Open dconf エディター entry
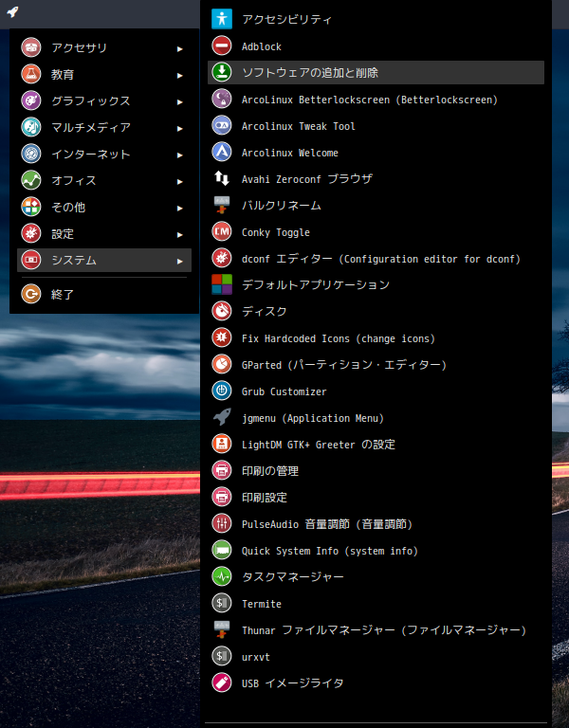Viewport: 569px width, 728px height. 376,258
